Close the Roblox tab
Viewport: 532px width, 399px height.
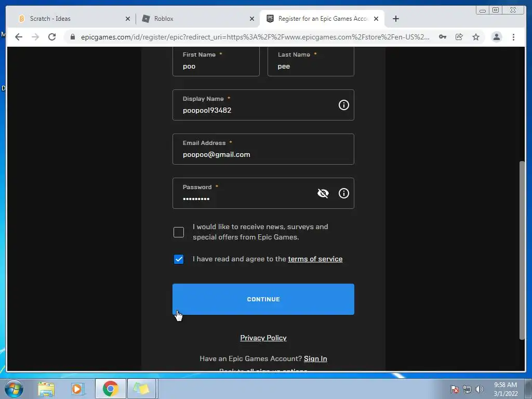[252, 19]
